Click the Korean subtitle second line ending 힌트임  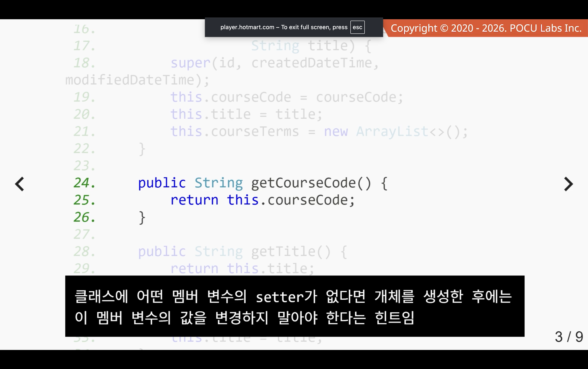(x=244, y=318)
